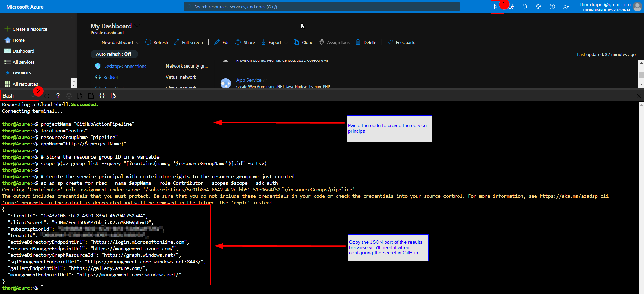Open the Feedback icon in header
The image size is (644, 294).
point(566,7)
